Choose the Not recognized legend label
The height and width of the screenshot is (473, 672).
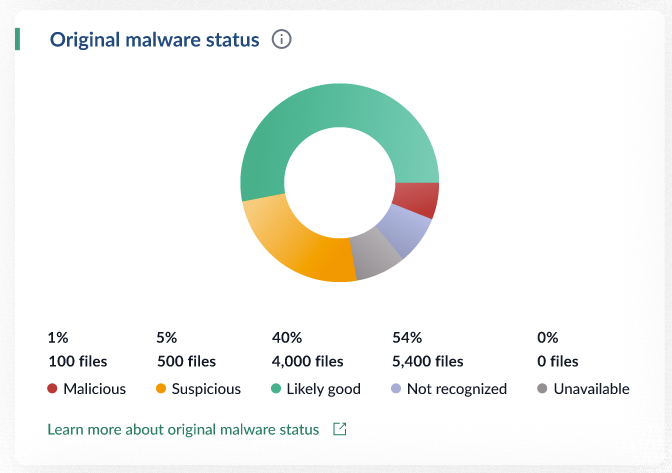[x=459, y=389]
